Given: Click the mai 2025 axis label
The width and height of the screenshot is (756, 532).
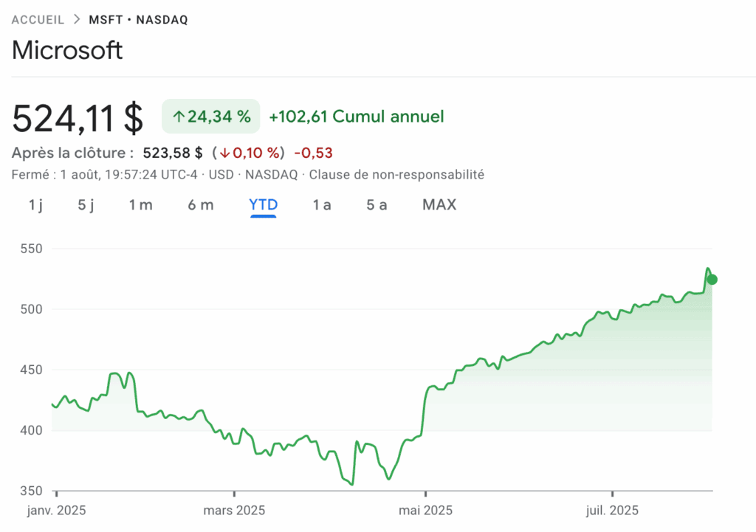Looking at the screenshot, I should (425, 511).
